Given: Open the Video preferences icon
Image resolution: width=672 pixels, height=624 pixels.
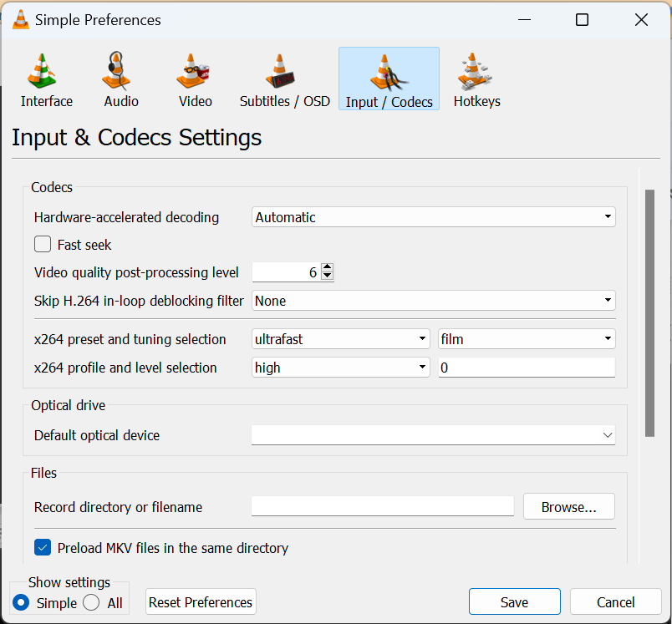Looking at the screenshot, I should tap(194, 79).
